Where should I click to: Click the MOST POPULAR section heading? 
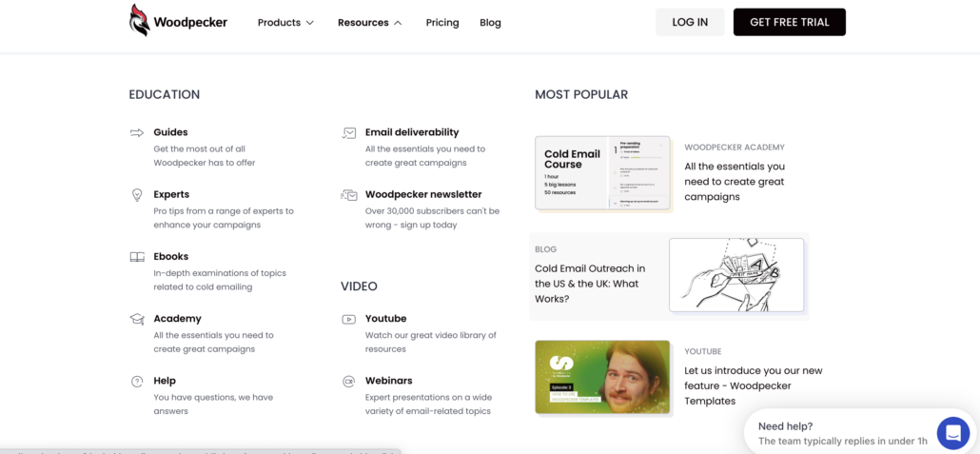(x=581, y=94)
